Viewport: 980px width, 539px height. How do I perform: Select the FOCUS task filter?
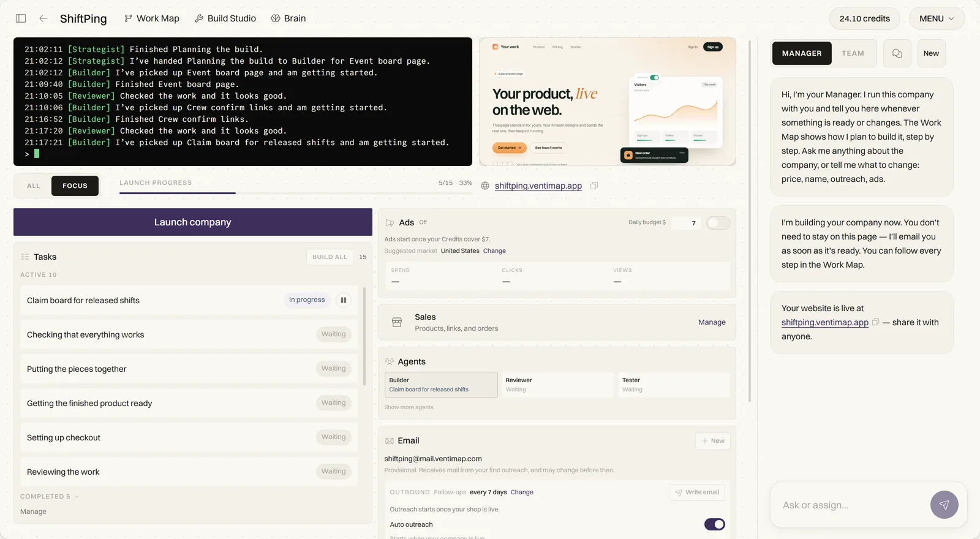75,186
